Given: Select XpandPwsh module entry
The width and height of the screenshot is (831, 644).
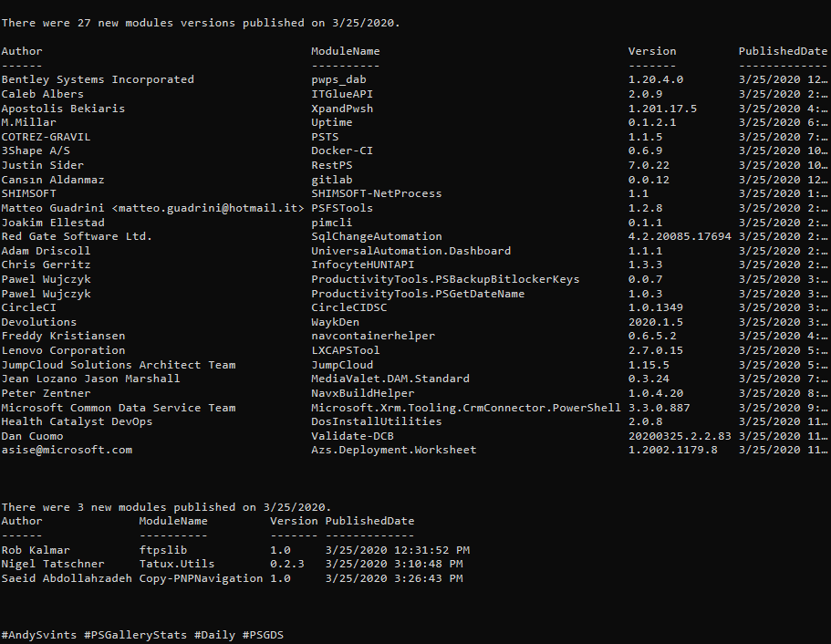Looking at the screenshot, I should [342, 109].
